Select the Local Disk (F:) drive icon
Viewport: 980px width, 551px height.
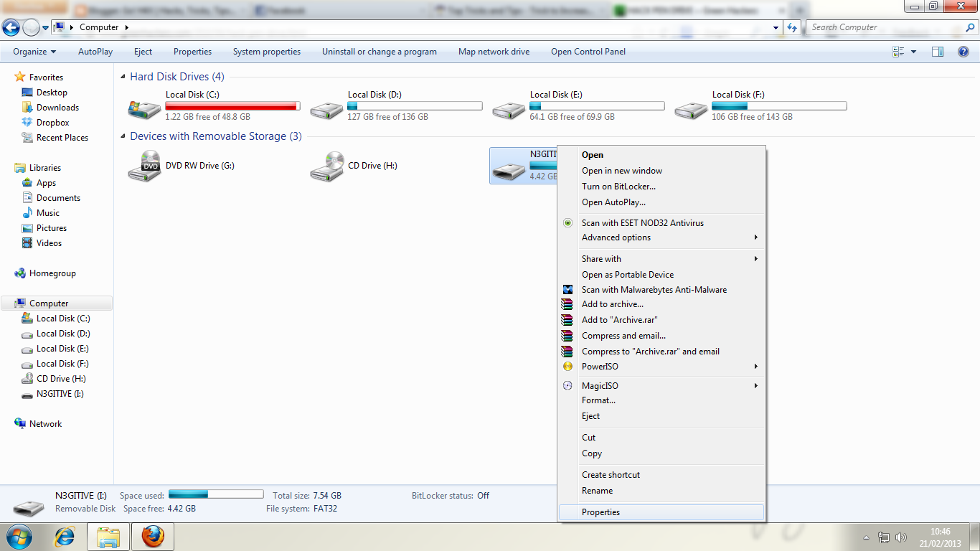coord(691,108)
